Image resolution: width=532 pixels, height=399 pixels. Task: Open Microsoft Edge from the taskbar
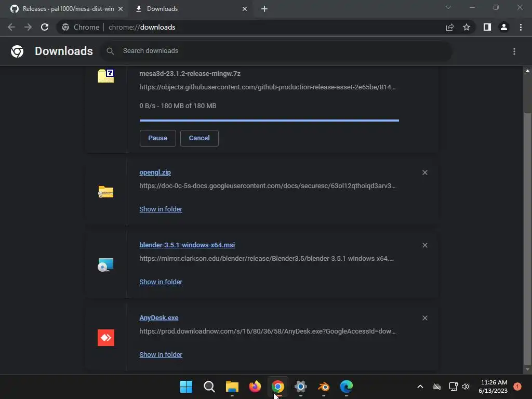pyautogui.click(x=347, y=387)
